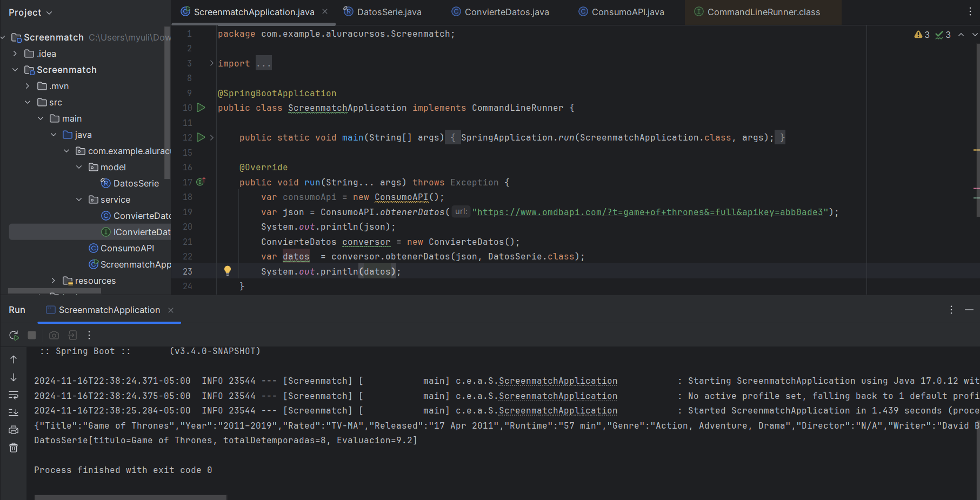
Task: Close the ScreenmatchApplication.java editor tab
Action: coord(325,11)
